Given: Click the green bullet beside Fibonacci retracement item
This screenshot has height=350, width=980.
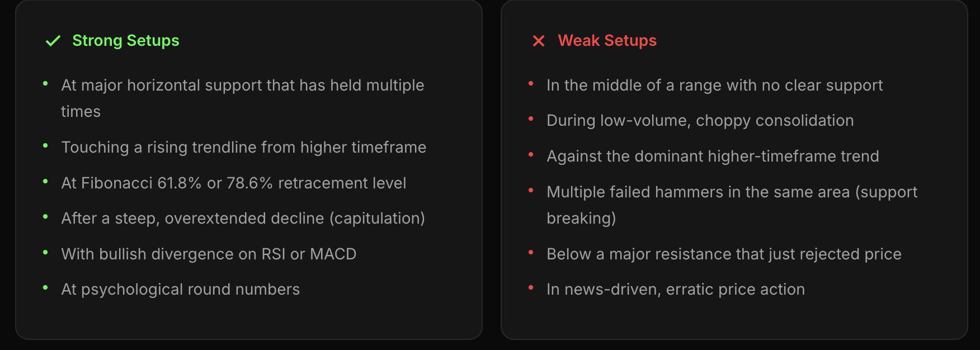Looking at the screenshot, I should (45, 182).
